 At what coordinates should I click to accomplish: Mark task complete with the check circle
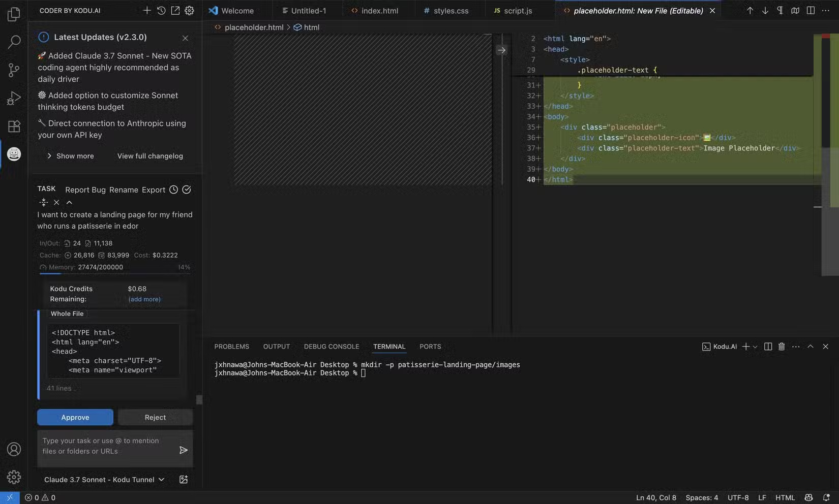click(187, 190)
